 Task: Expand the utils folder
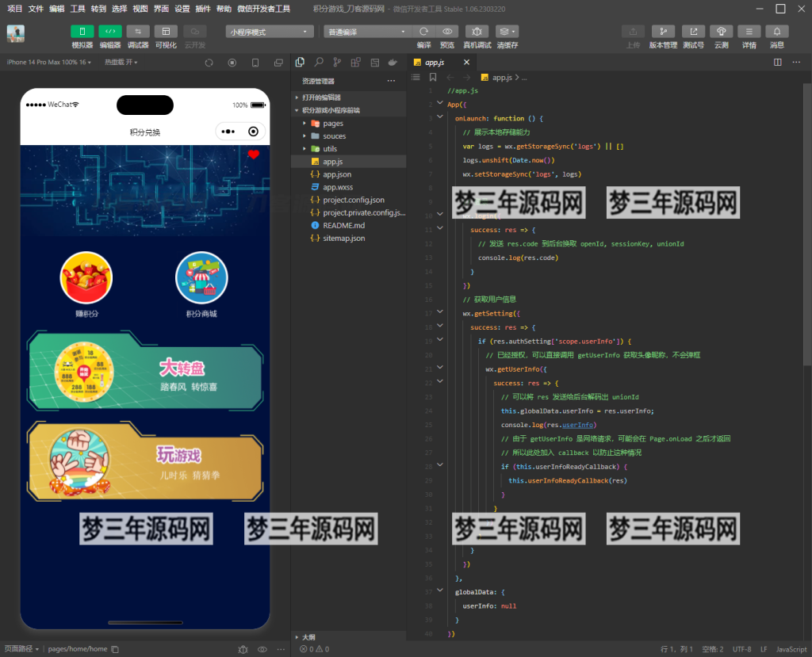pos(349,148)
